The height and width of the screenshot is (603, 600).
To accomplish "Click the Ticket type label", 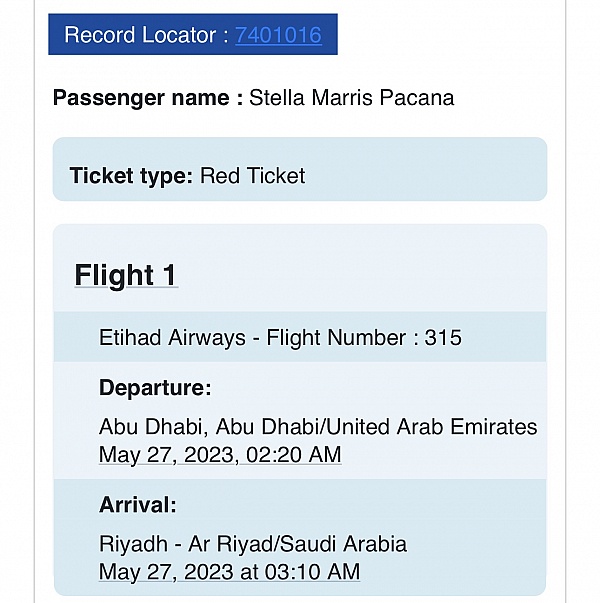I will pyautogui.click(x=131, y=176).
